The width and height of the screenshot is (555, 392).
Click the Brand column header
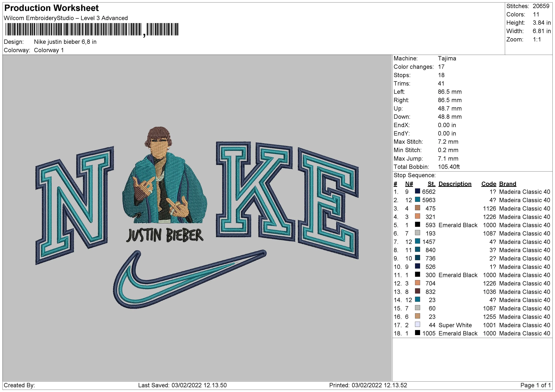pos(508,184)
